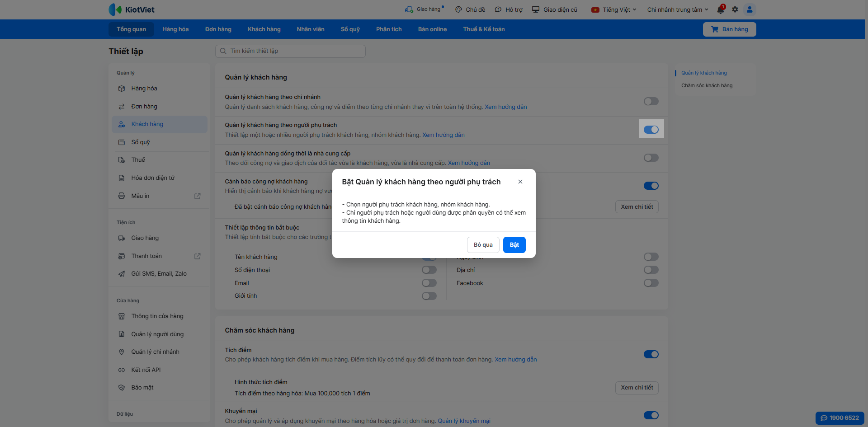Open the settings gear icon
The width and height of the screenshot is (868, 427).
(x=735, y=9)
